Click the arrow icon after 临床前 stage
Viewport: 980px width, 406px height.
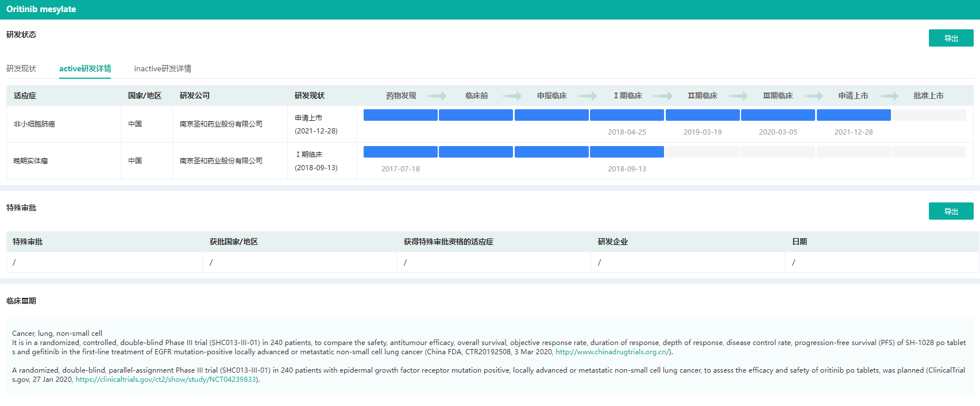512,96
